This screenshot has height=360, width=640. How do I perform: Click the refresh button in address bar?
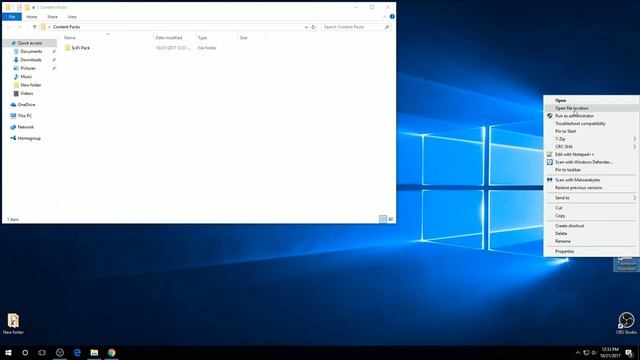[x=313, y=27]
